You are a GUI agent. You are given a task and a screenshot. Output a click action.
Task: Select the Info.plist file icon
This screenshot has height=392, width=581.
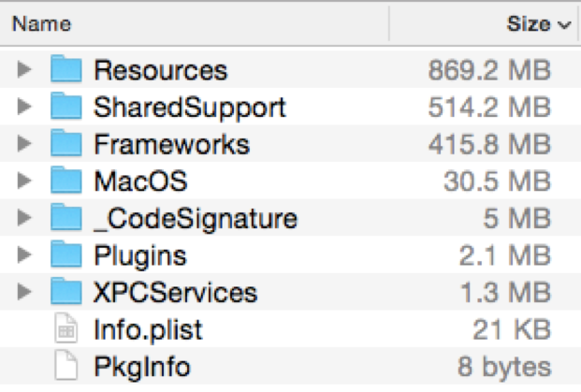65,329
